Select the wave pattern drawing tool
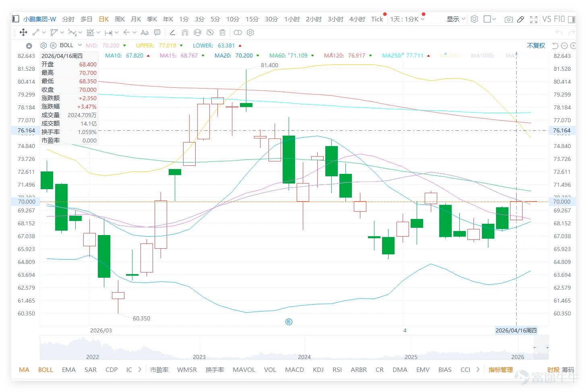Screen dimensions: 587x392 [x=72, y=33]
